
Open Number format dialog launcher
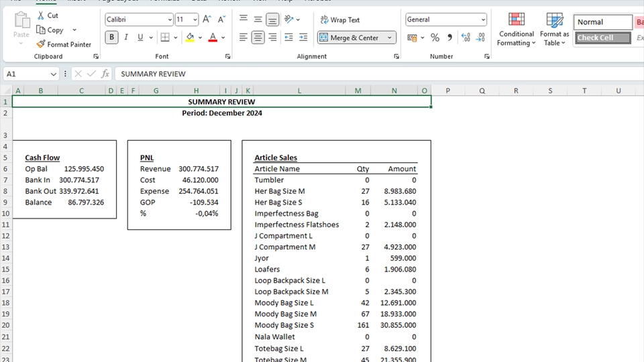tap(487, 56)
